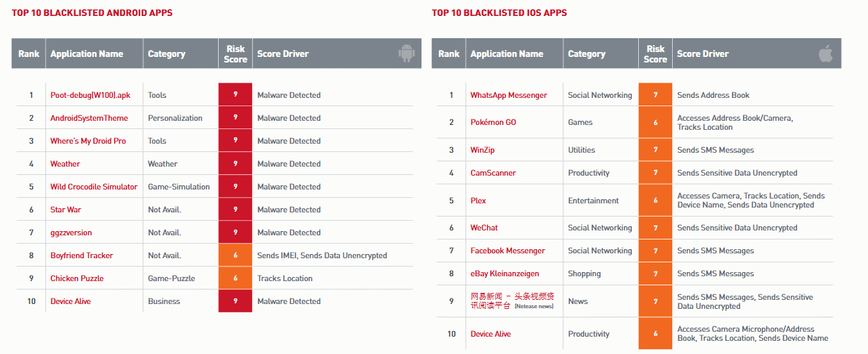Click the WeChat app link
868x354 pixels.
pos(484,228)
